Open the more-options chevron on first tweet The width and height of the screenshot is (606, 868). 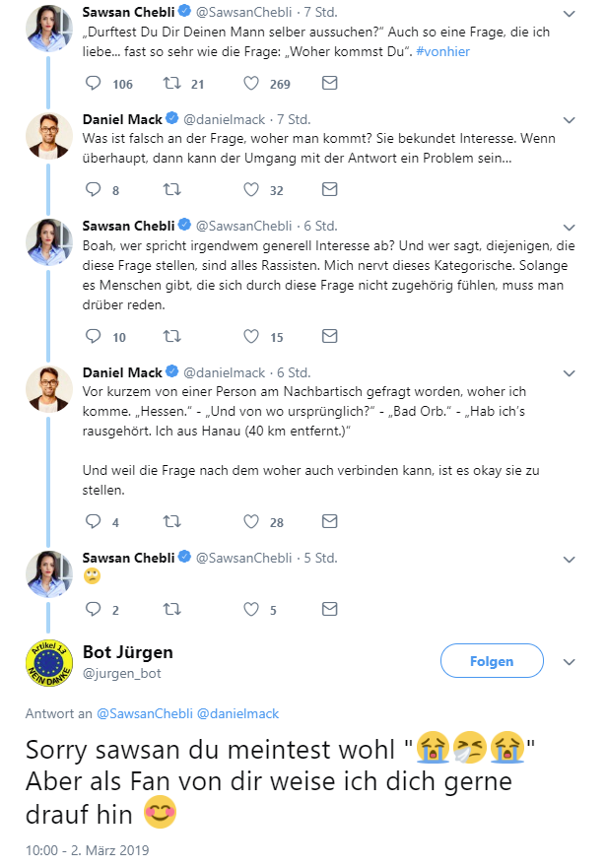pyautogui.click(x=569, y=13)
